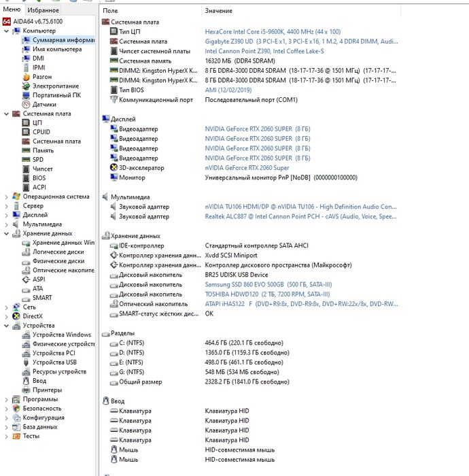Open the Портативный ПК laptop icon

pos(26,95)
